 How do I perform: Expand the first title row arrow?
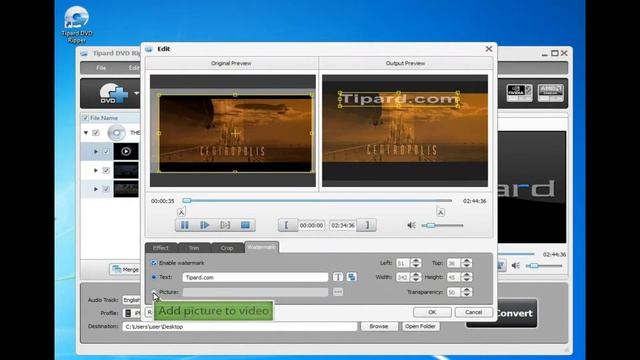[x=96, y=152]
